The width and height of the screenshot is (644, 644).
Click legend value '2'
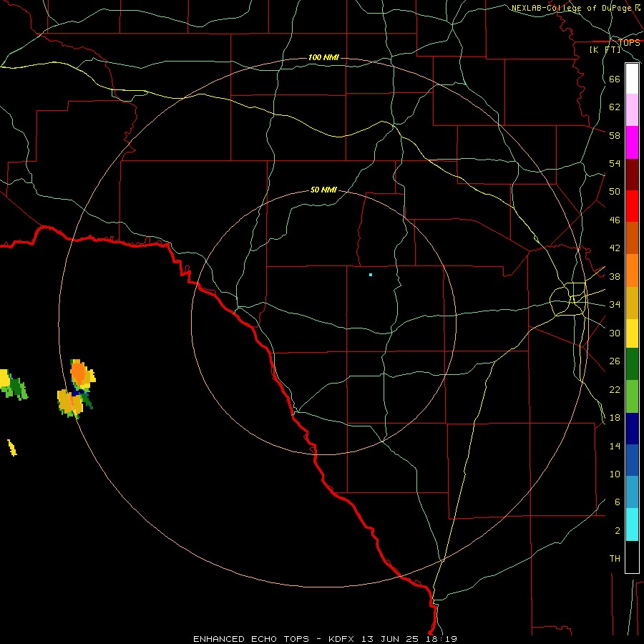pos(617,531)
